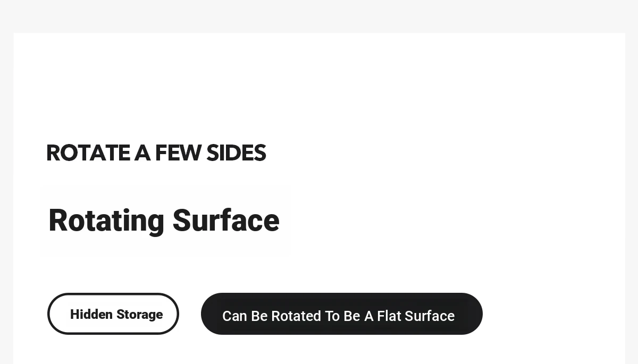Viewport: 638px width, 364px height.
Task: Click the words Flat Surface on dark button
Action: (x=416, y=316)
